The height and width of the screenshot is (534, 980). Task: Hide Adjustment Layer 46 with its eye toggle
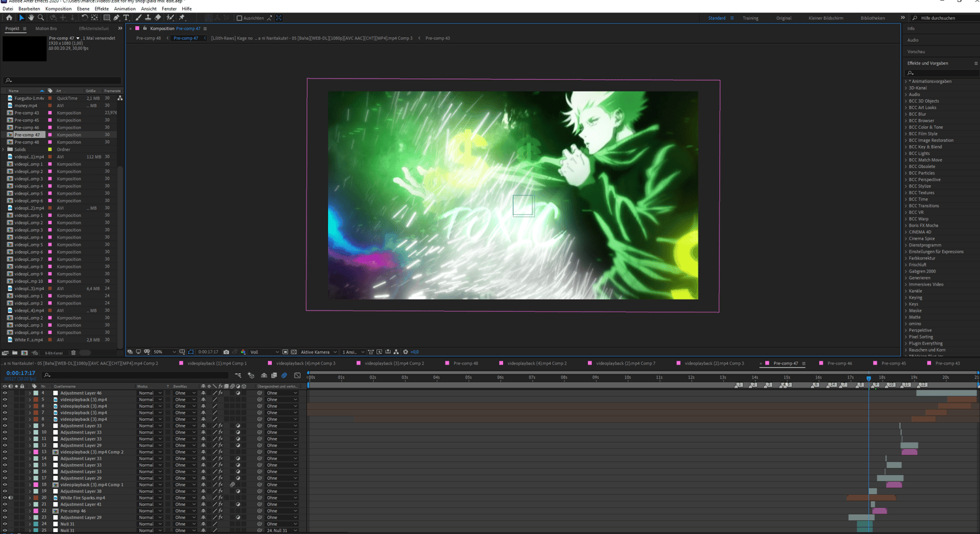pos(5,393)
